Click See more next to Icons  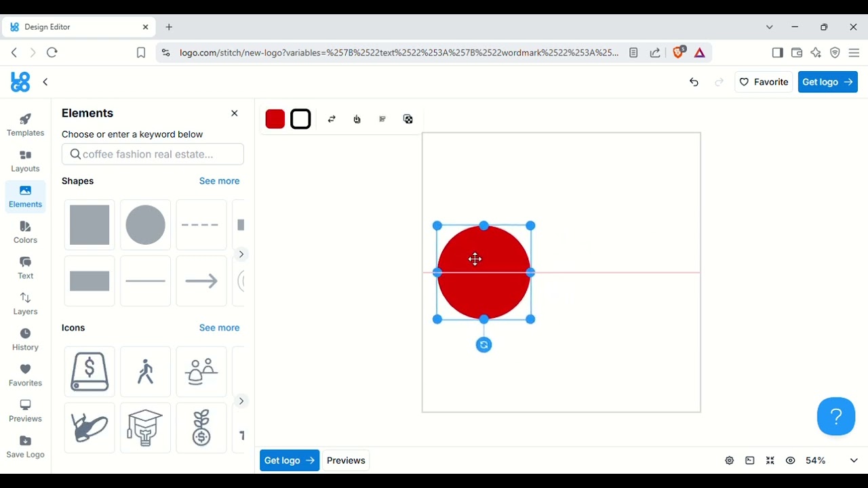coord(219,327)
